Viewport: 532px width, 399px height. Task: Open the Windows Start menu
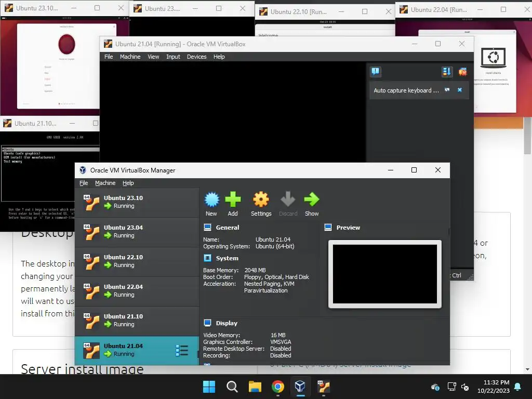point(209,387)
